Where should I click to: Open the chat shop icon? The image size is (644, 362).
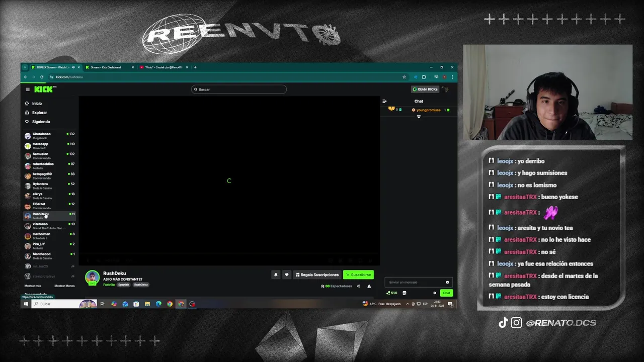tap(404, 293)
